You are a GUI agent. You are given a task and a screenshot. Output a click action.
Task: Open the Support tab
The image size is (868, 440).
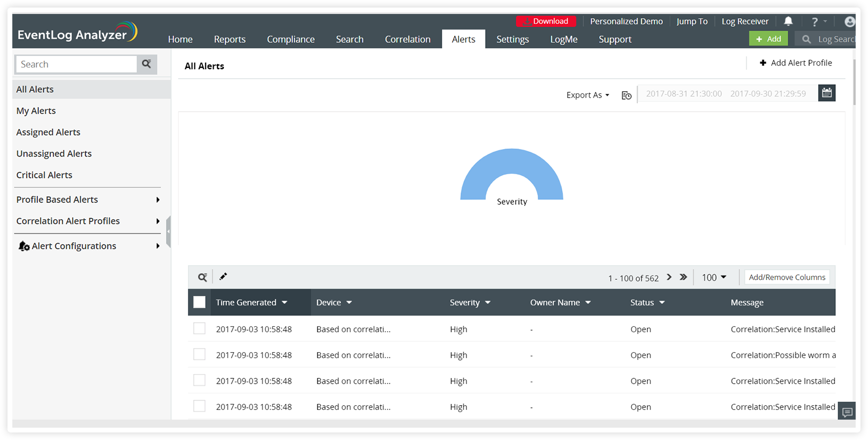click(615, 39)
